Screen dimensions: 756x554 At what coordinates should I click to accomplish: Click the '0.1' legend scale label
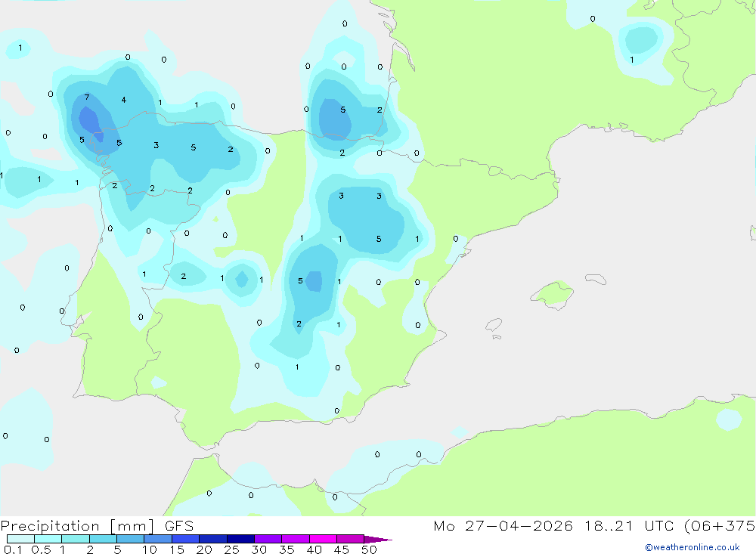coord(13,549)
